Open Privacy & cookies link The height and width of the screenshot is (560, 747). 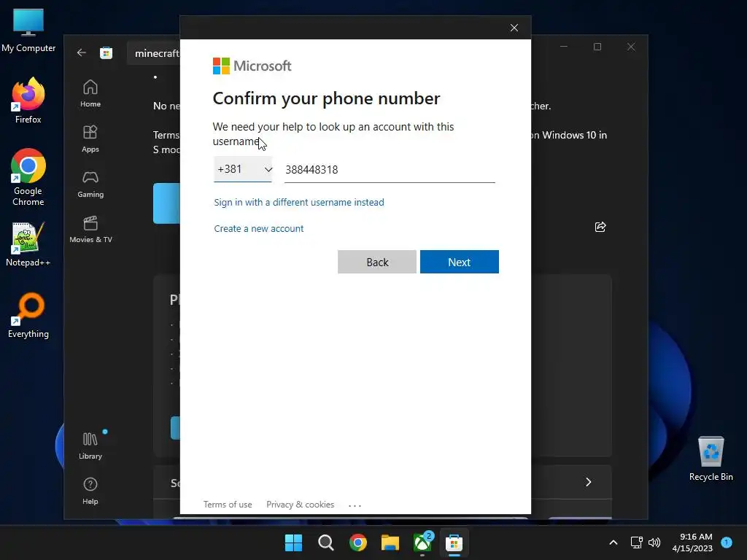pos(300,505)
